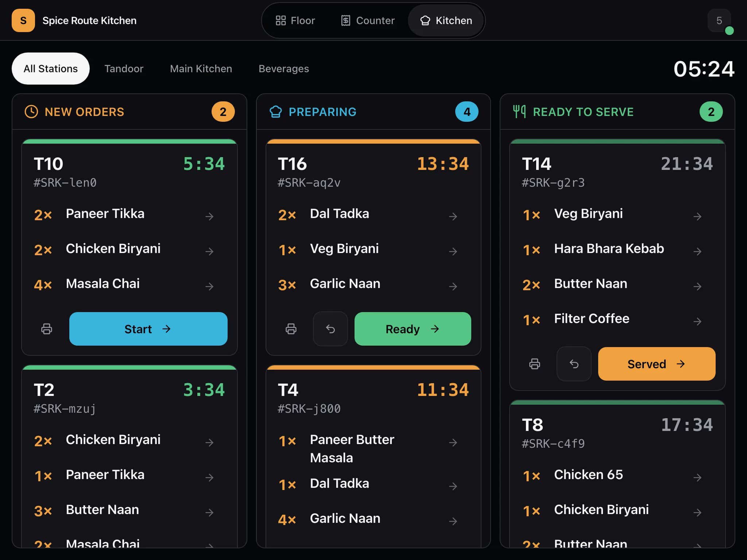
Task: Filter orders by Tandoor station
Action: click(x=124, y=69)
